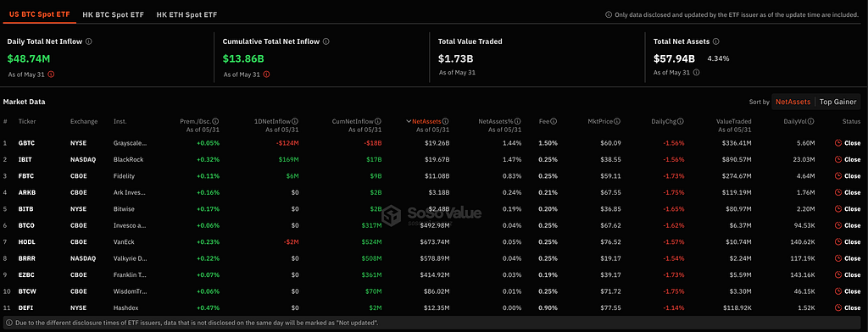Sort table by CumNetInflow column header
868x332 pixels.
coord(353,121)
